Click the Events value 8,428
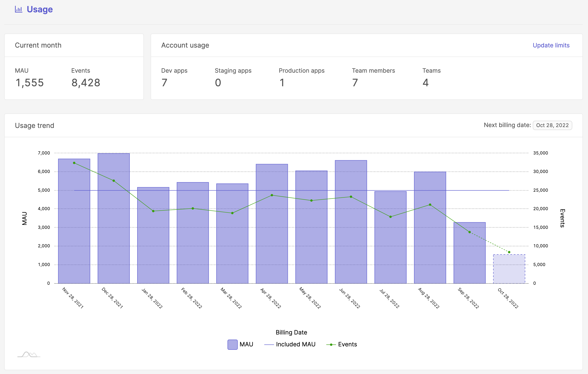 (86, 83)
